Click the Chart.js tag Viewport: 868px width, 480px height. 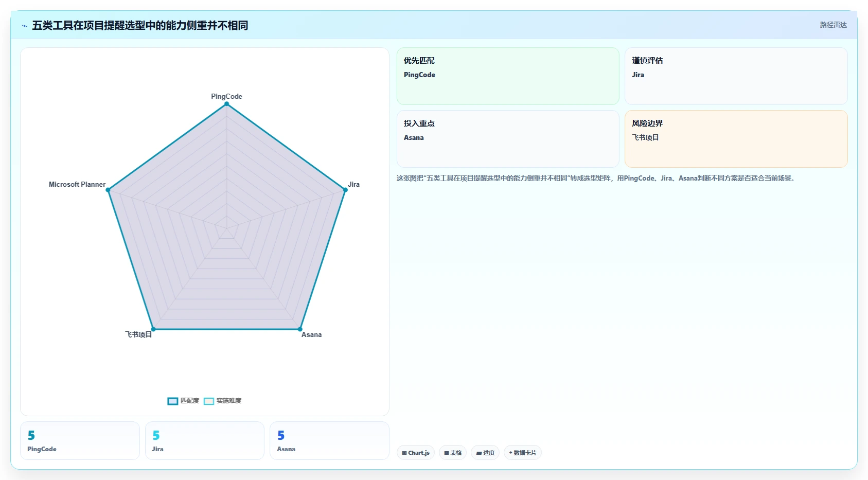[416, 453]
